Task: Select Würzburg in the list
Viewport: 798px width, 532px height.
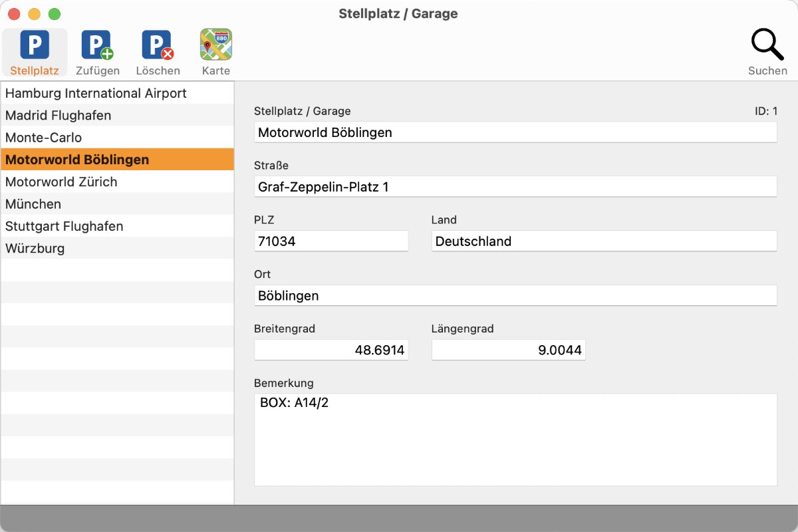Action: tap(117, 248)
